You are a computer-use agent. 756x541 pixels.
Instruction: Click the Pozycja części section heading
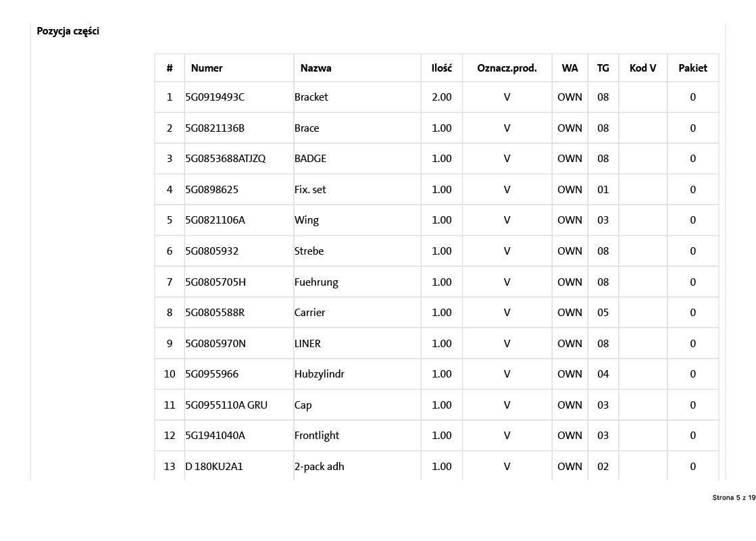tap(68, 31)
